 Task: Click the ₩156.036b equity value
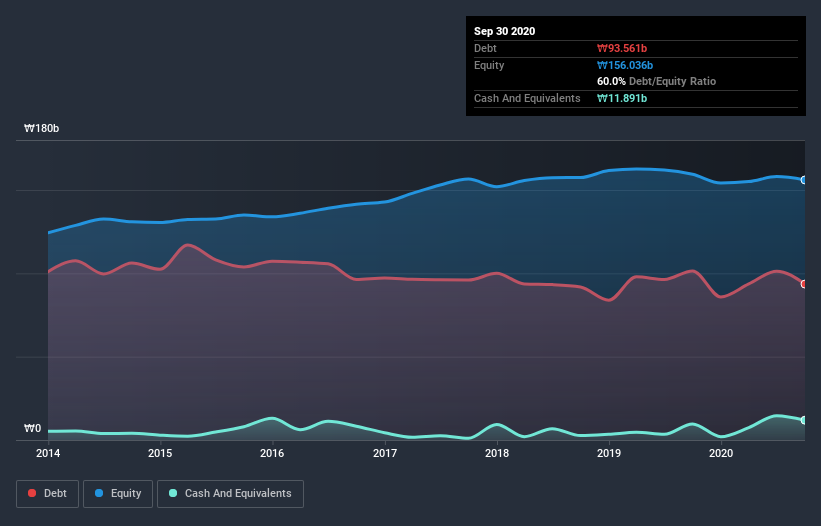[x=625, y=65]
